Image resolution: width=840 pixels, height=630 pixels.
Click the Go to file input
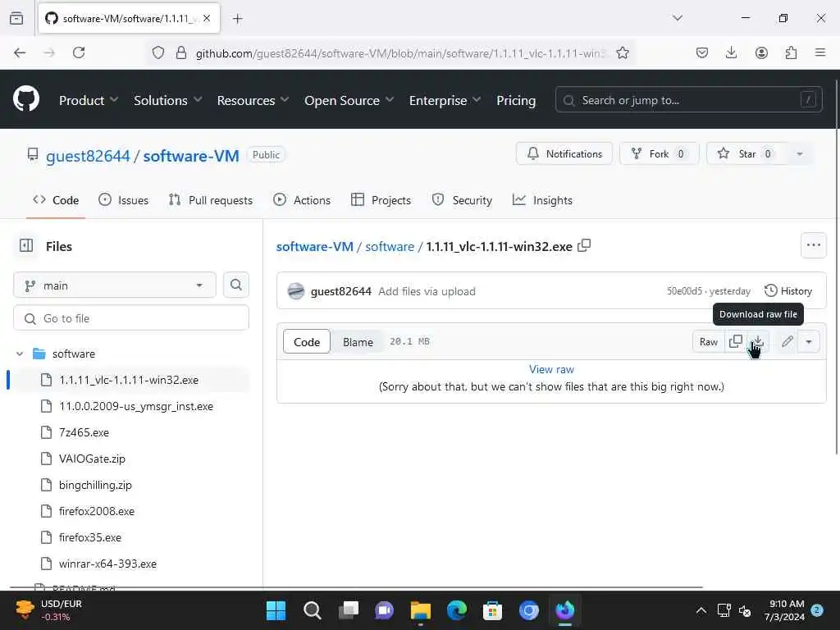131,318
